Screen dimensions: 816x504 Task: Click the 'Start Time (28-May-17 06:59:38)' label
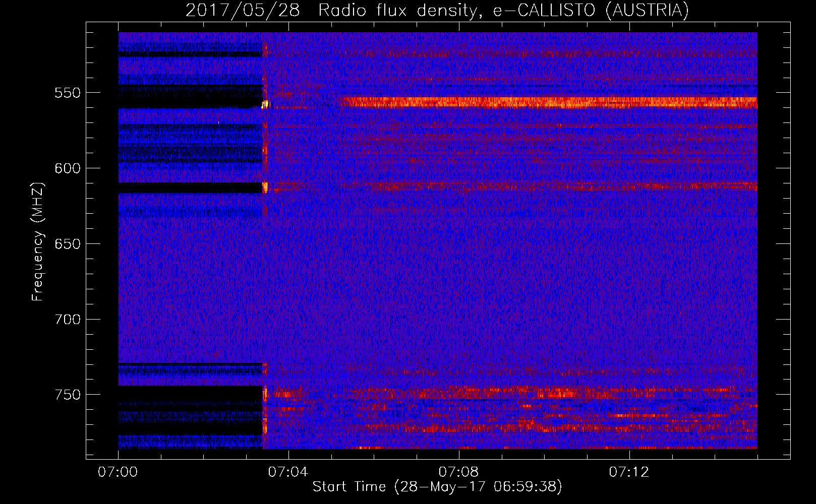(x=437, y=487)
